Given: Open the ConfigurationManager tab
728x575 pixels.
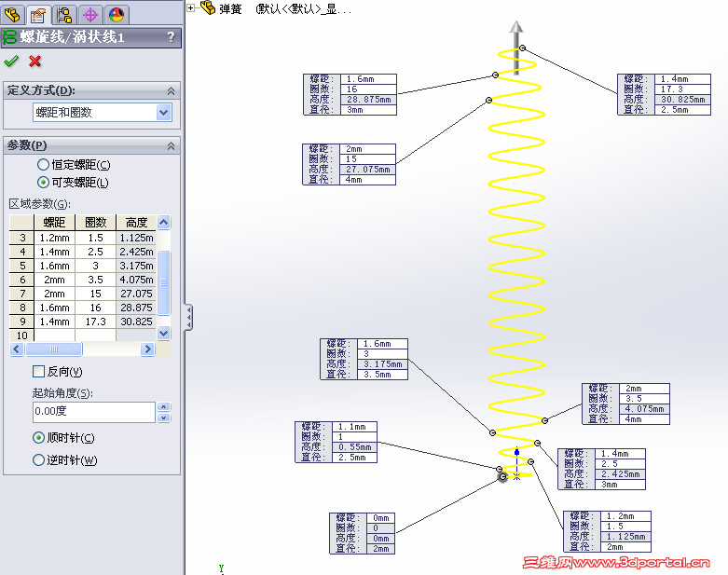Looking at the screenshot, I should coord(64,15).
